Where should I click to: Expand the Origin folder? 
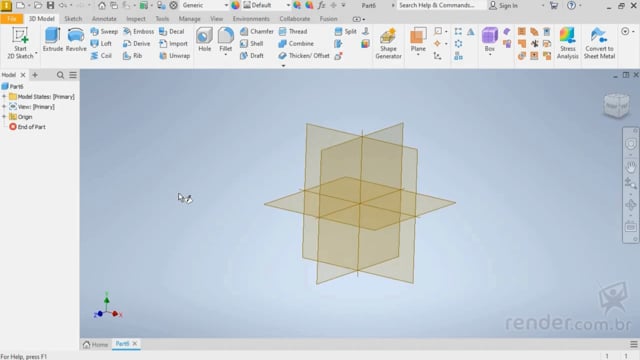4,117
